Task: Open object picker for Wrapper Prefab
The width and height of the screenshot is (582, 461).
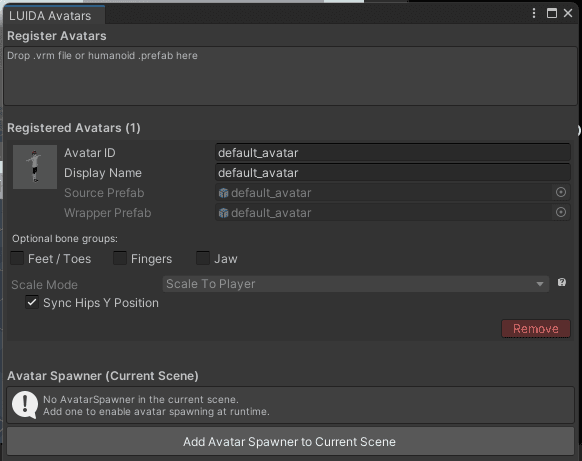Action: point(561,212)
